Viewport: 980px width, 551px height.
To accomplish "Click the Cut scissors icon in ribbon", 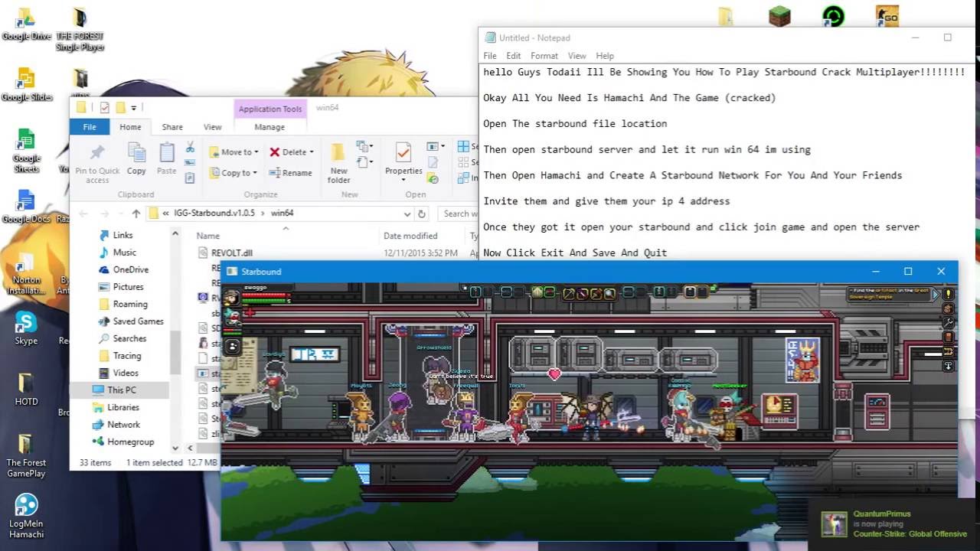I will coord(190,148).
